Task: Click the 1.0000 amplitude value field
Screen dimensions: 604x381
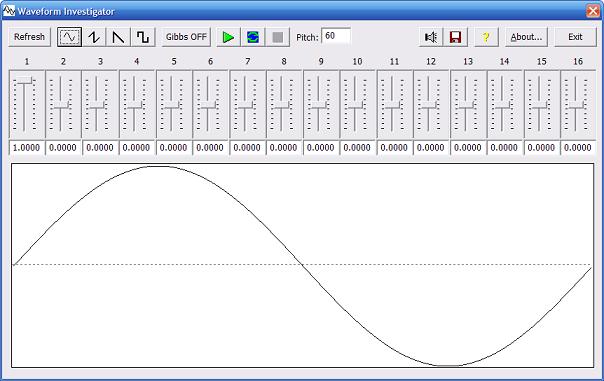Action: (26, 148)
